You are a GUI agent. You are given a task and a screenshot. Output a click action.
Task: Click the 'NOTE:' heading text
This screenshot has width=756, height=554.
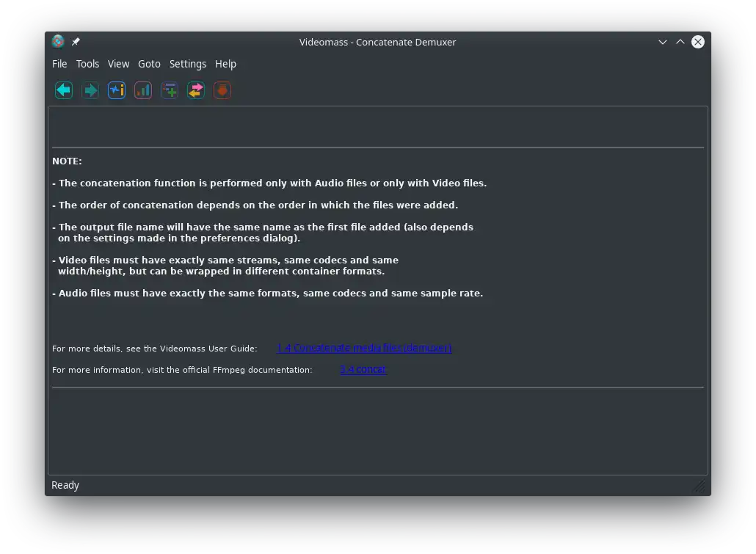coord(67,161)
